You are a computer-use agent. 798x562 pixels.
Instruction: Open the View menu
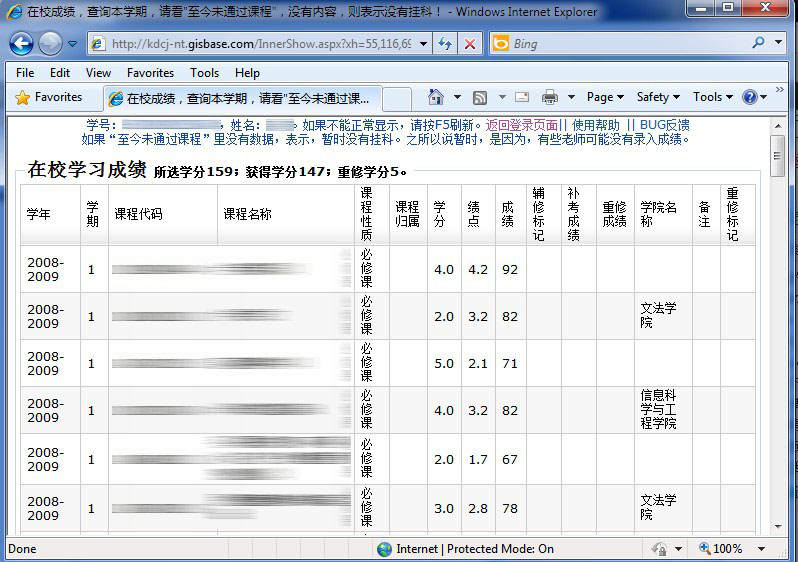98,73
